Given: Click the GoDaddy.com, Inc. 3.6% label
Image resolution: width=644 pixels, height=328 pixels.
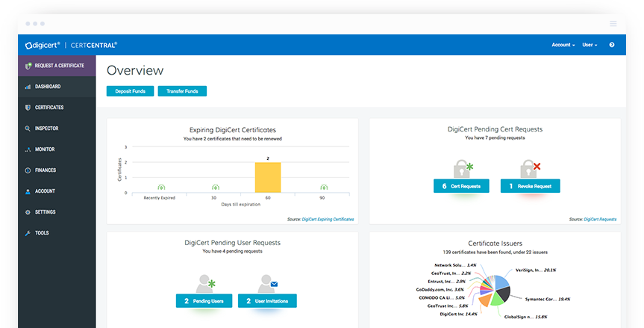Looking at the screenshot, I should click(440, 290).
